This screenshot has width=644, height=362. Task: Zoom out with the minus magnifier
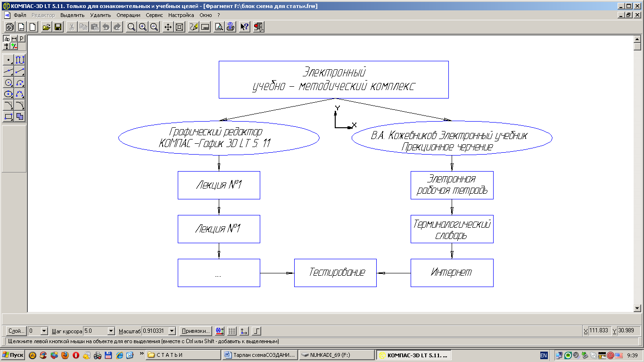coord(154,27)
